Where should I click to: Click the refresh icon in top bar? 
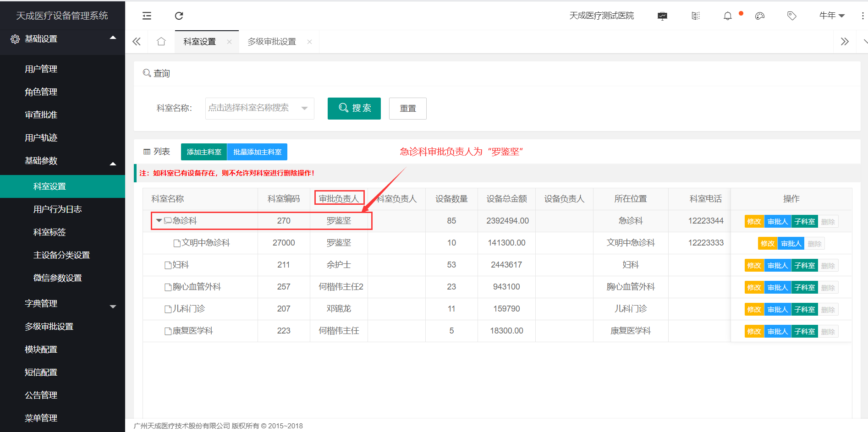[179, 16]
